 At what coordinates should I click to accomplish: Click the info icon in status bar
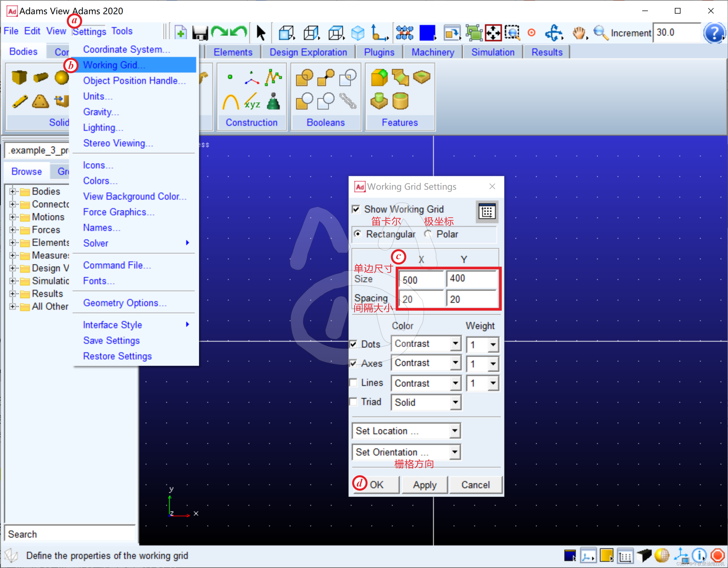click(x=699, y=556)
